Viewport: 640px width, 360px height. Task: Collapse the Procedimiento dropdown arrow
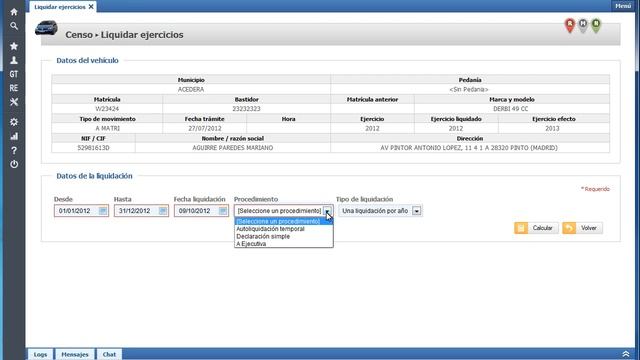point(327,211)
